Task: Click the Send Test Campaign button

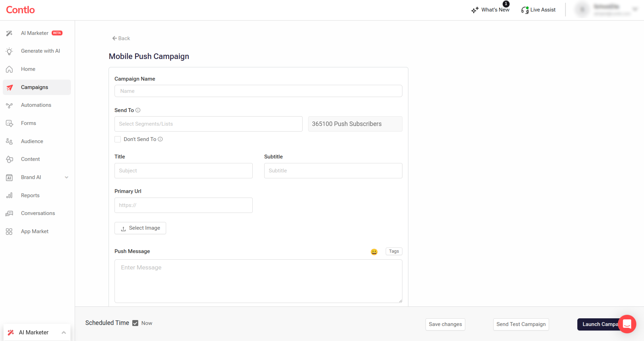Action: tap(521, 324)
